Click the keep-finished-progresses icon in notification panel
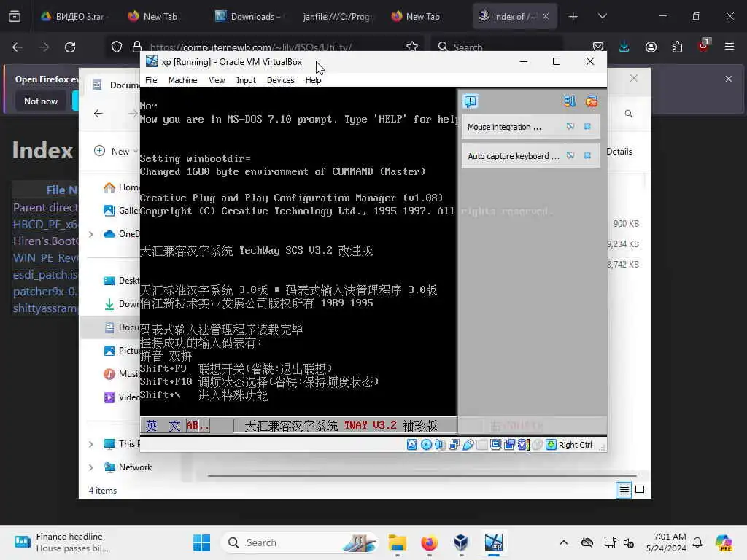 tap(570, 101)
